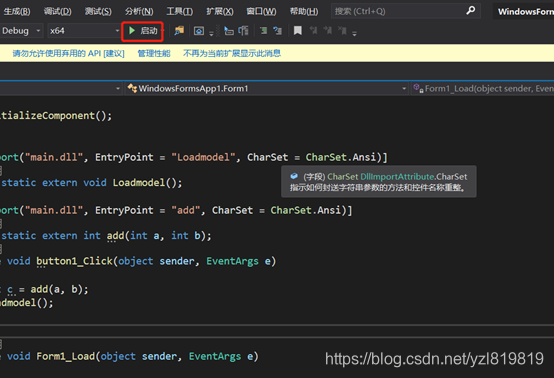The image size is (554, 378).
Task: Open the 生成(B) menu
Action: [x=17, y=11]
